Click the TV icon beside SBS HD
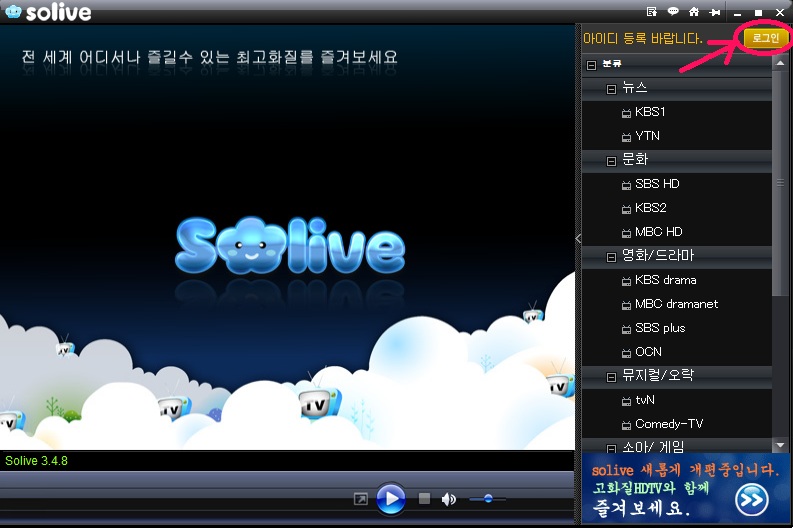 tap(626, 185)
